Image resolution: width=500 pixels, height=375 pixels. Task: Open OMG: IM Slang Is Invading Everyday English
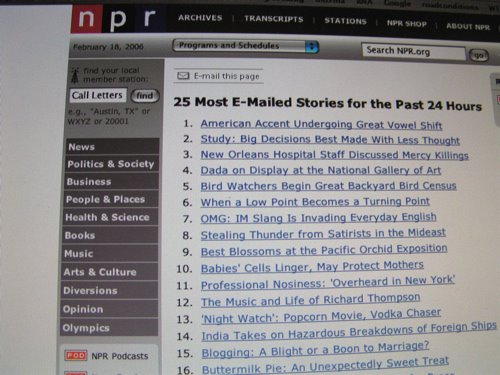tap(318, 218)
